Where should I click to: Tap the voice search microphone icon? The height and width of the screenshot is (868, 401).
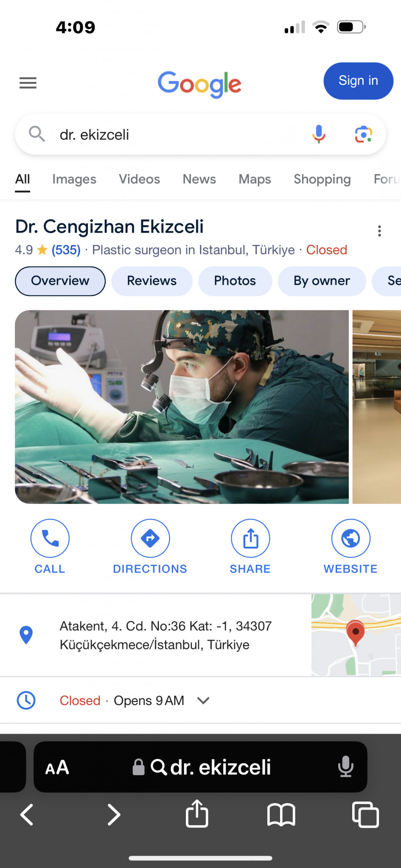coord(319,134)
